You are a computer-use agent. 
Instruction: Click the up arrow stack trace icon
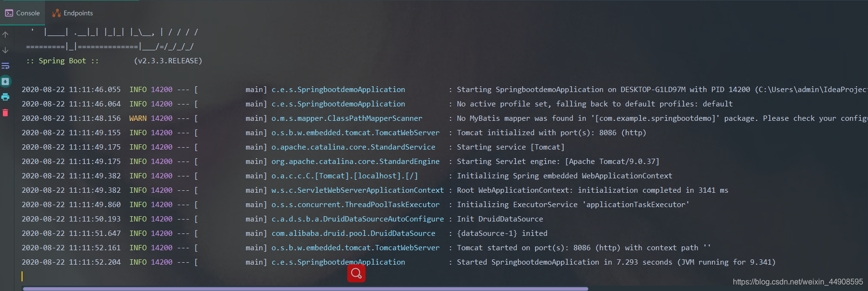5,35
